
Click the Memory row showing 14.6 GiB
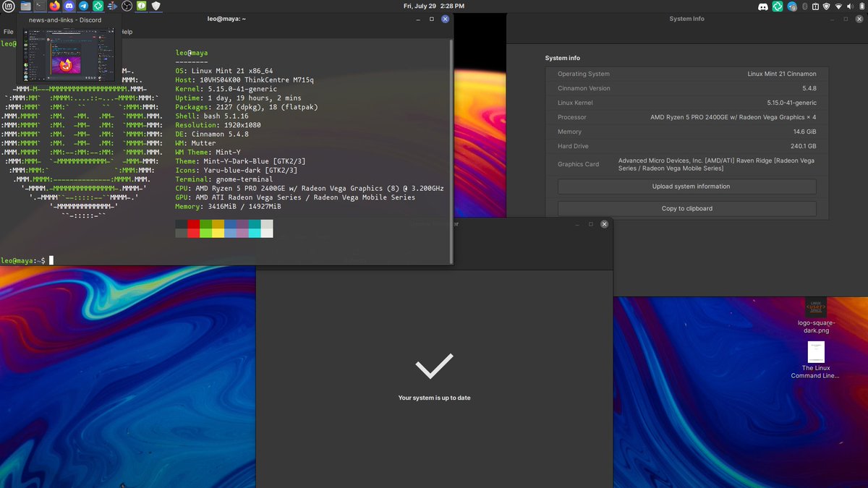click(x=686, y=132)
